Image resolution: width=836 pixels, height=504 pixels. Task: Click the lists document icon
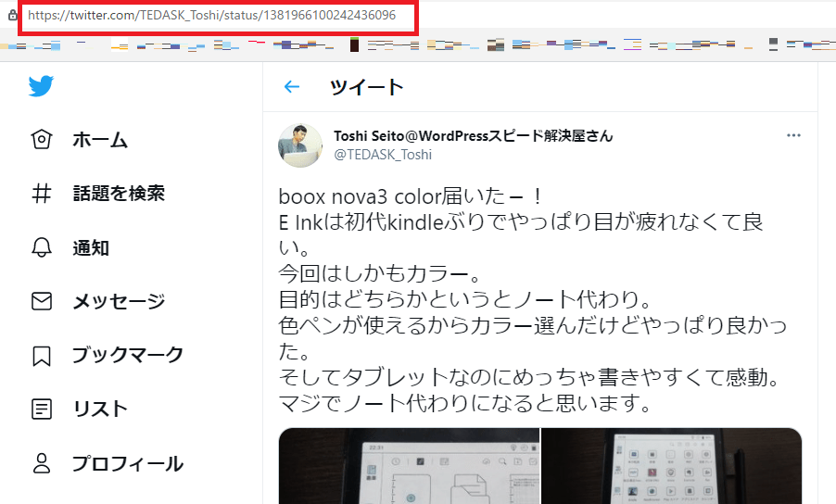pyautogui.click(x=42, y=409)
